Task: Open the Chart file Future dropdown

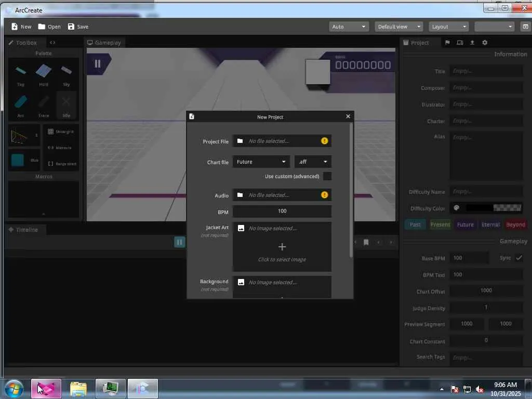Action: click(x=261, y=162)
